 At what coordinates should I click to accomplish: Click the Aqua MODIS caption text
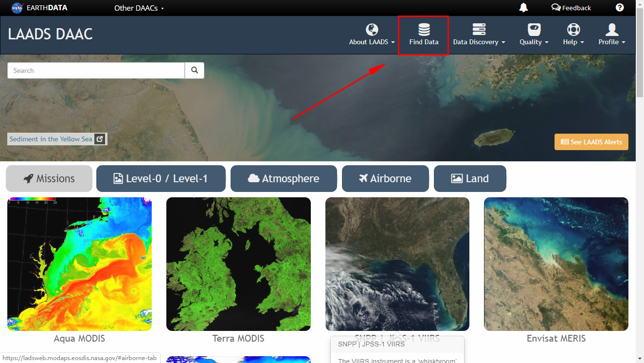pyautogui.click(x=79, y=338)
